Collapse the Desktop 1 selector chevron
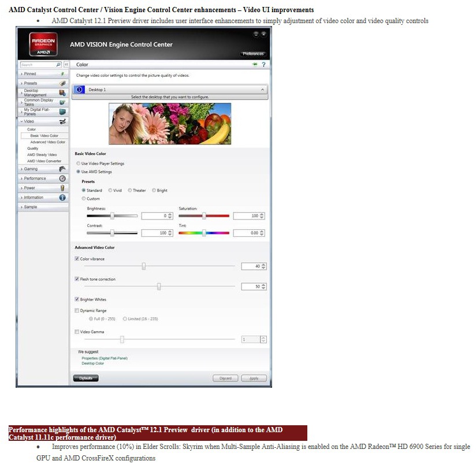 click(x=262, y=90)
